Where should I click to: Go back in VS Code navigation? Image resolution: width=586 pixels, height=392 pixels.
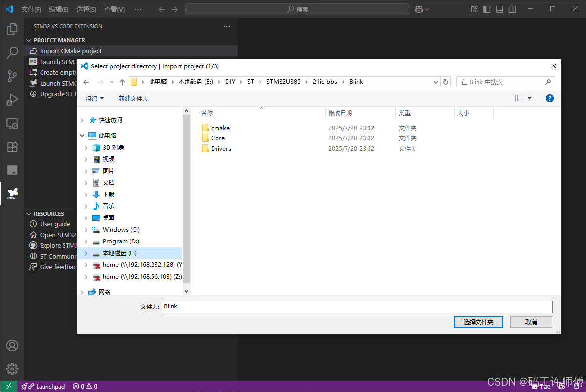[x=162, y=9]
